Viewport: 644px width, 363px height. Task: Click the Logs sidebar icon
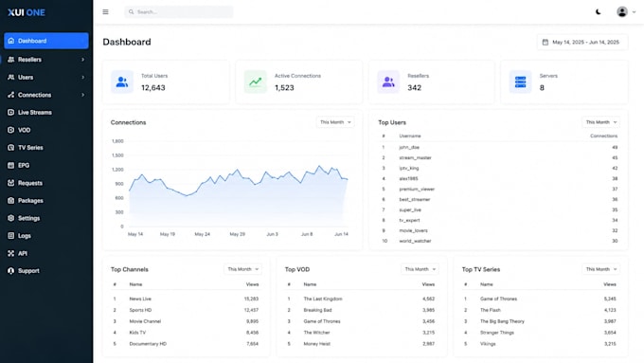(x=11, y=236)
